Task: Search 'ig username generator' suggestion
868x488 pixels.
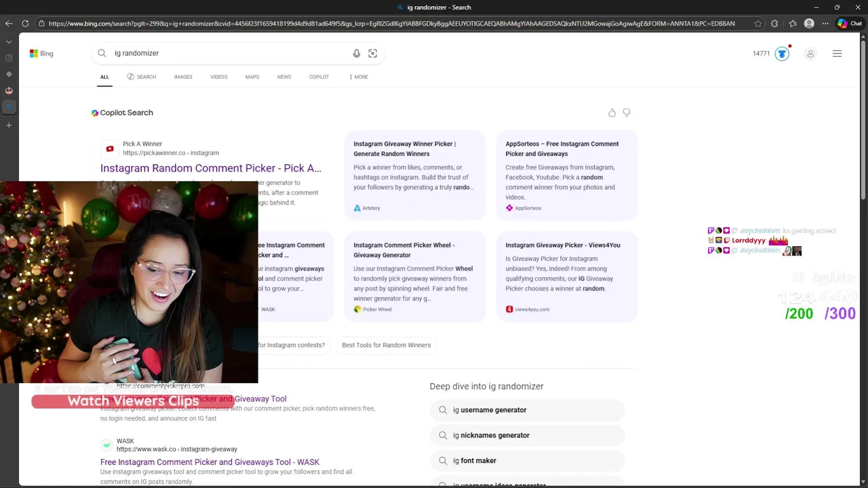Action: pos(527,410)
